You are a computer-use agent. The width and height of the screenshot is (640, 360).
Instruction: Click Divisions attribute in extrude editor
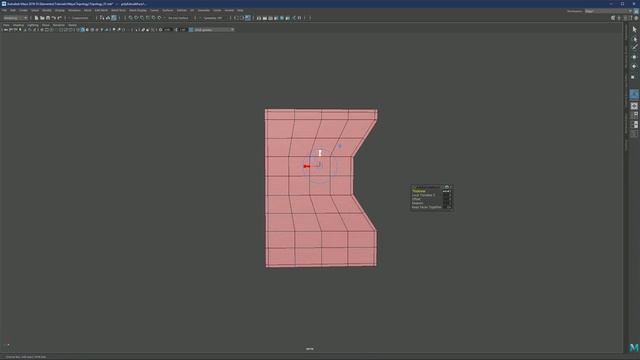(418, 203)
